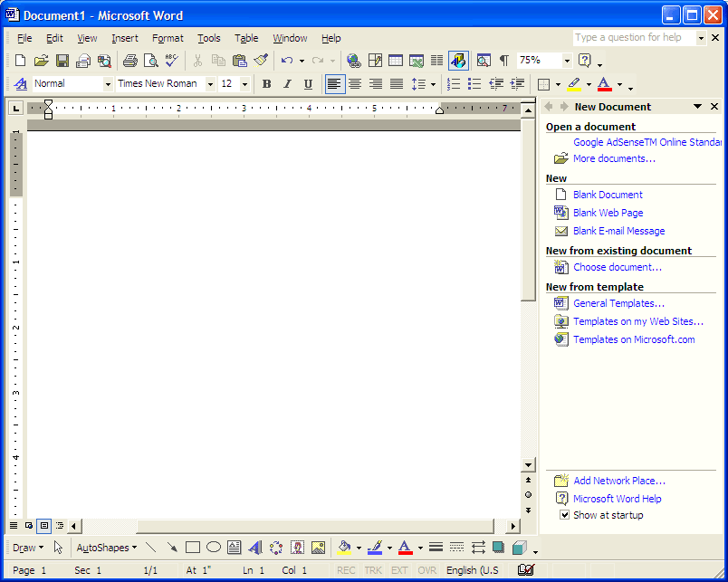Open the Table menu

click(x=246, y=38)
